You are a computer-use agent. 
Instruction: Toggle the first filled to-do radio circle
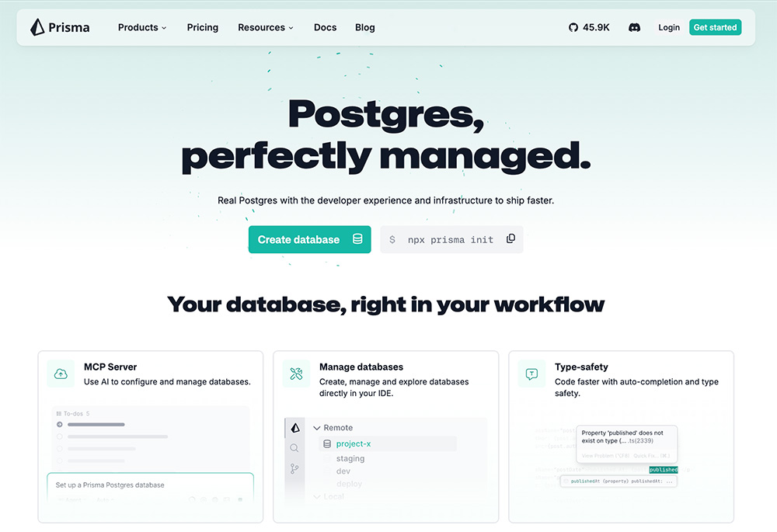coord(60,425)
